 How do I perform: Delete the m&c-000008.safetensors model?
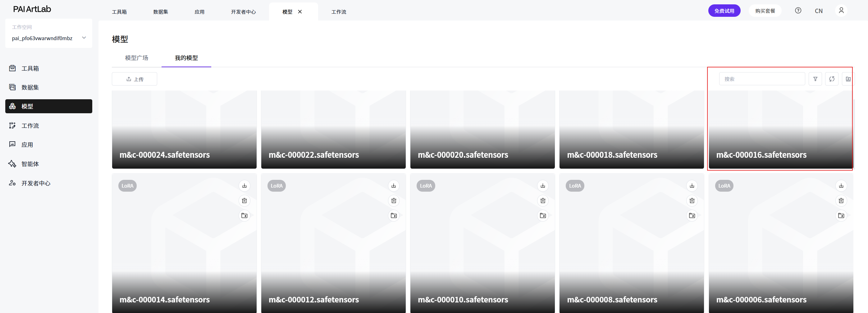692,201
